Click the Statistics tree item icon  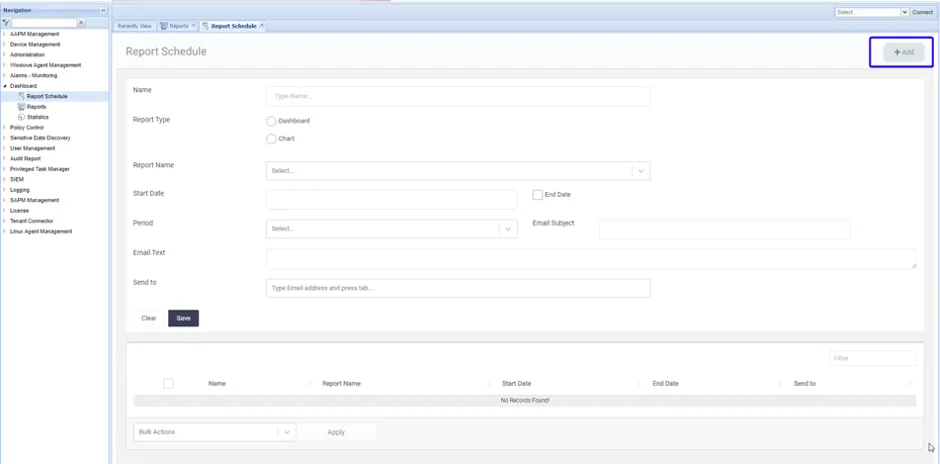tap(22, 117)
